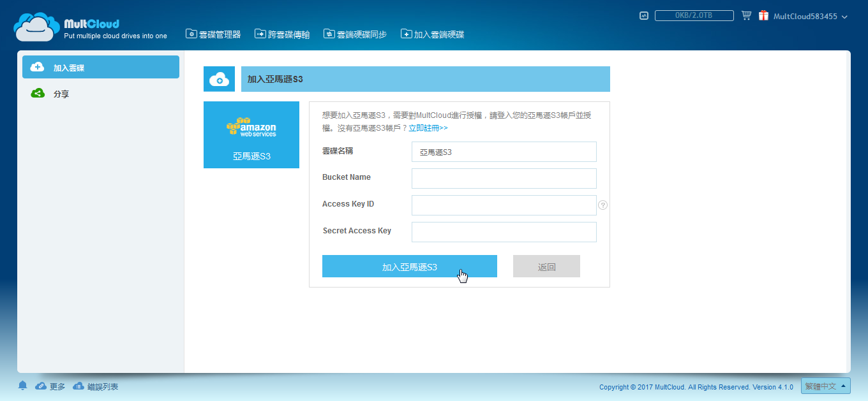Open 雲端硬碟同步 menu

(x=355, y=34)
